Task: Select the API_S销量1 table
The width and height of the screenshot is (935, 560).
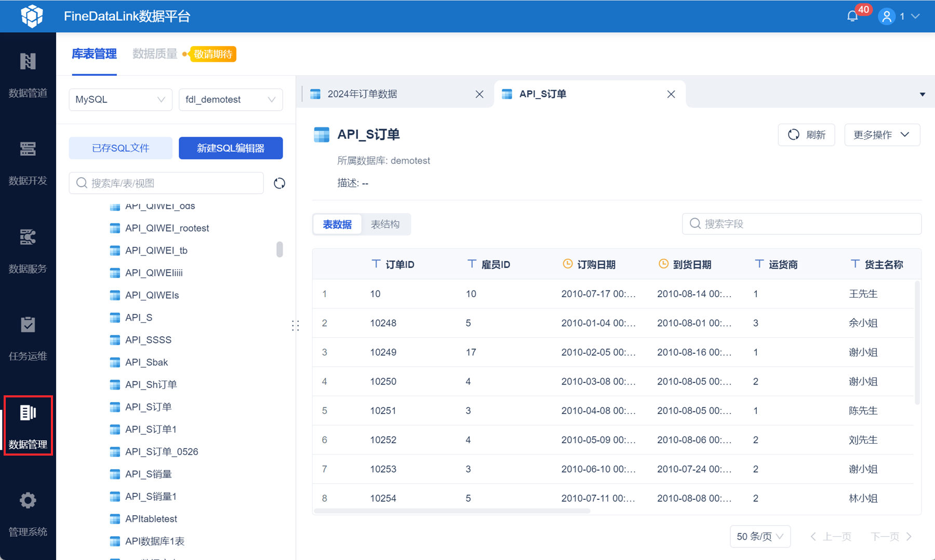Action: [151, 496]
